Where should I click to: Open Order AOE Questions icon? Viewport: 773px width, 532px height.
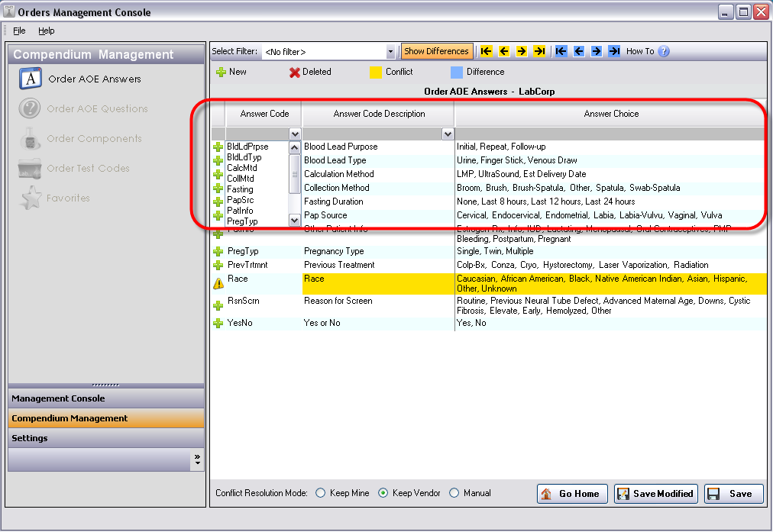coord(30,108)
